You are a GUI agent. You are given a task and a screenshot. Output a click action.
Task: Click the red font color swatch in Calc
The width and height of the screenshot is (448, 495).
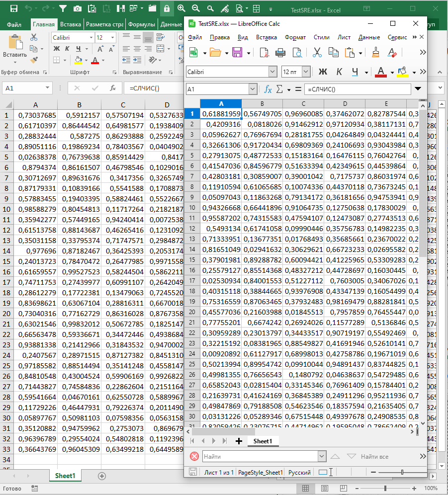click(x=380, y=72)
